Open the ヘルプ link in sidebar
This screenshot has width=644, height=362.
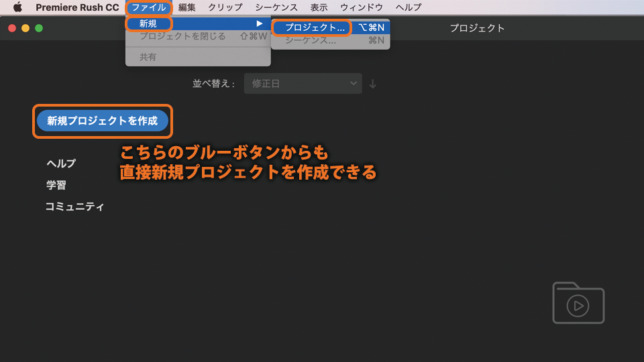(61, 164)
